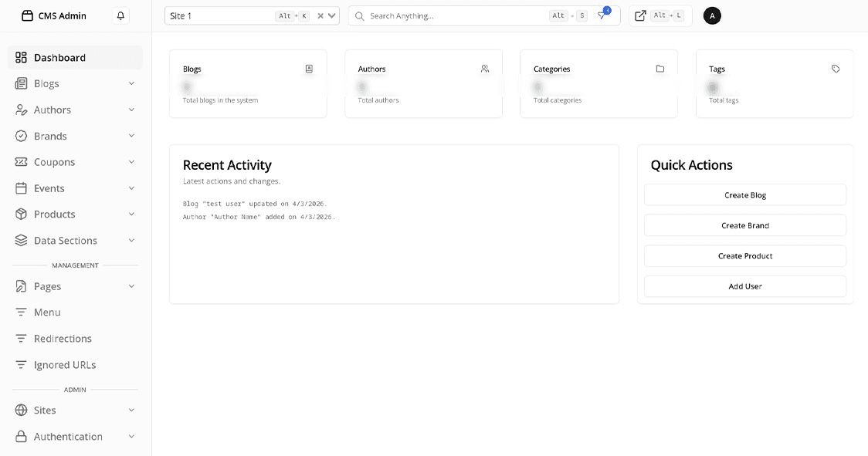
Task: Click the Add User button
Action: pos(744,285)
